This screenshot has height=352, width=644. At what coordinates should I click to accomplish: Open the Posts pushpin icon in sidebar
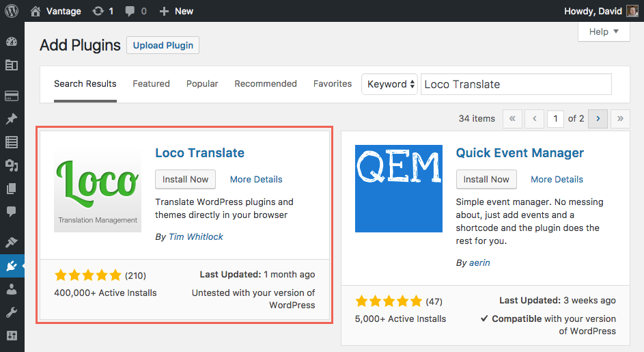tap(12, 119)
